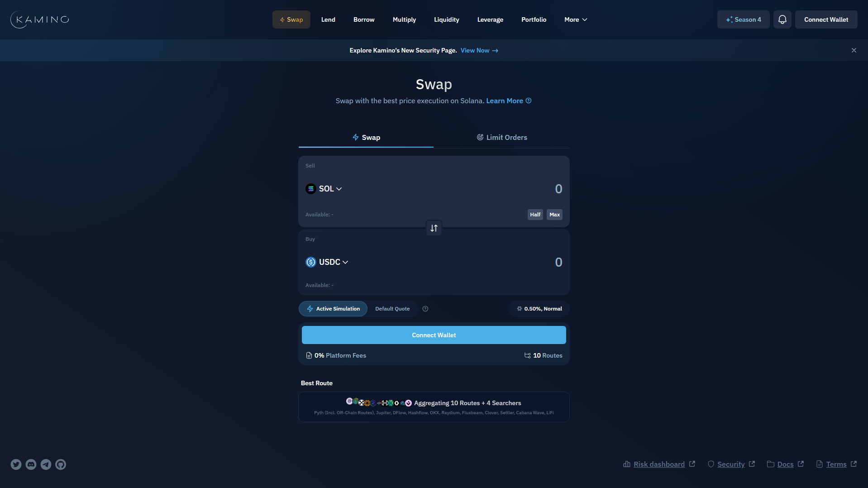Open the quote mode help question mark
The width and height of the screenshot is (868, 488).
425,309
